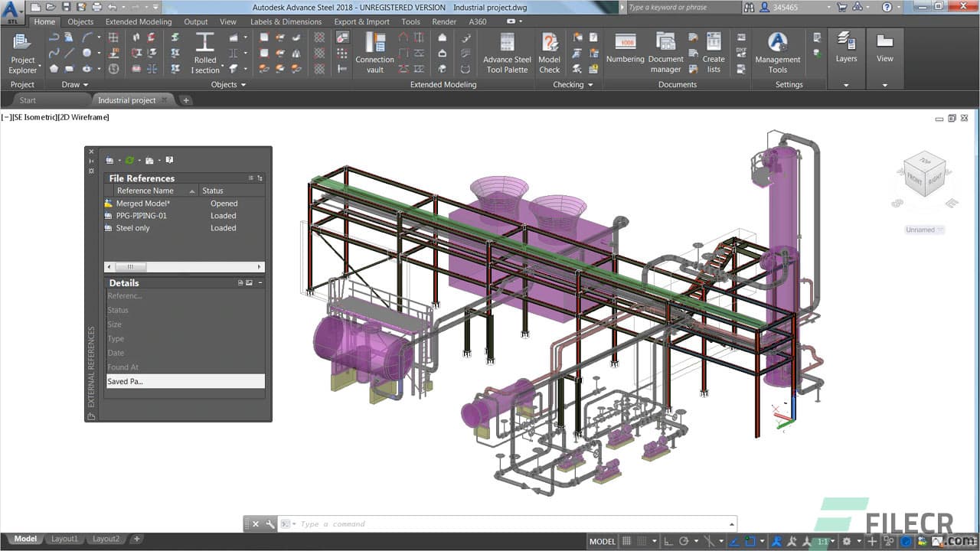The width and height of the screenshot is (980, 551).
Task: Open the Create lists tool
Action: pyautogui.click(x=713, y=54)
